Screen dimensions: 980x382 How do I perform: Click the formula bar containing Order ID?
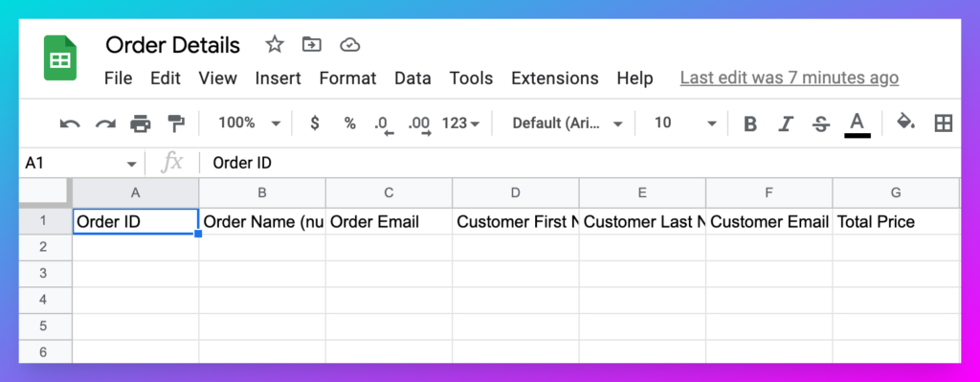pos(579,163)
